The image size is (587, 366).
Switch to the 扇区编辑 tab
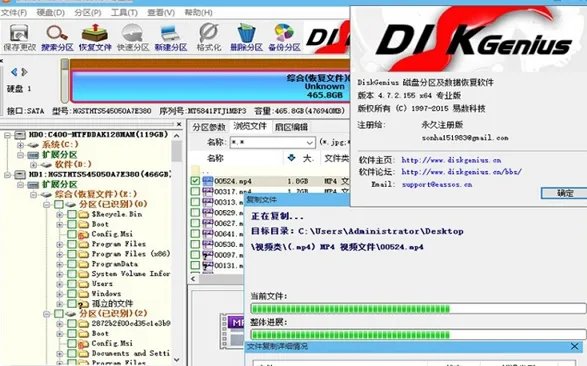pyautogui.click(x=291, y=127)
